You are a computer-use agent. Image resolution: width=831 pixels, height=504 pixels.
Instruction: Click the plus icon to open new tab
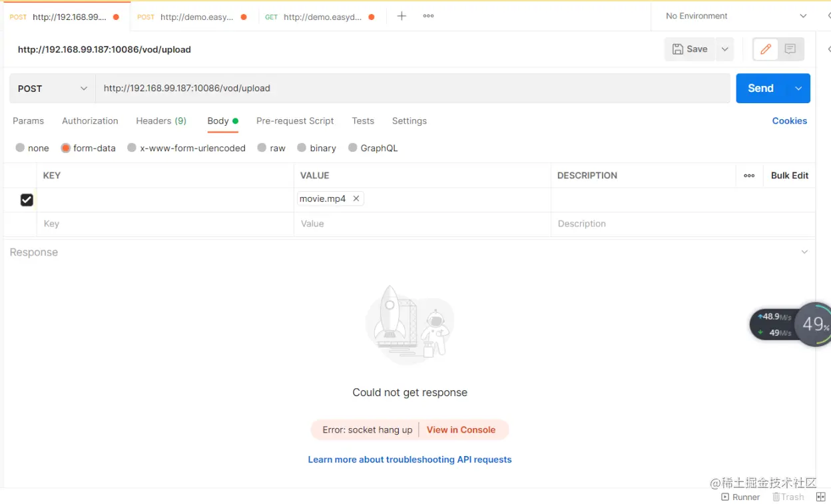pos(402,16)
